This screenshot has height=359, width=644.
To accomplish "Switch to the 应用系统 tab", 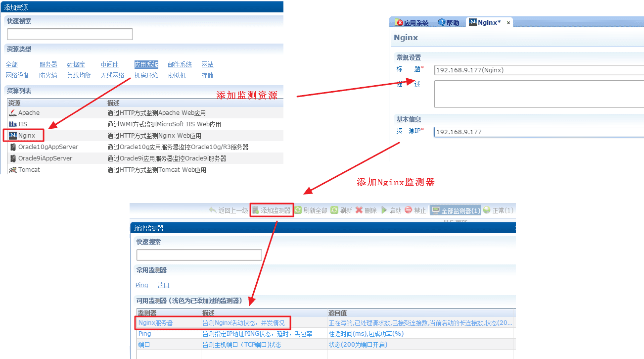I will pos(412,23).
